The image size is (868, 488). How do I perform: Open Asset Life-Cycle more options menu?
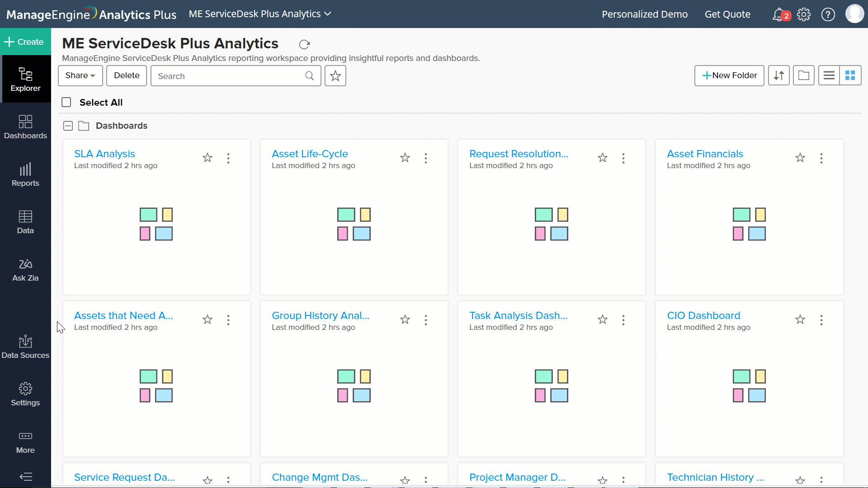pyautogui.click(x=425, y=158)
